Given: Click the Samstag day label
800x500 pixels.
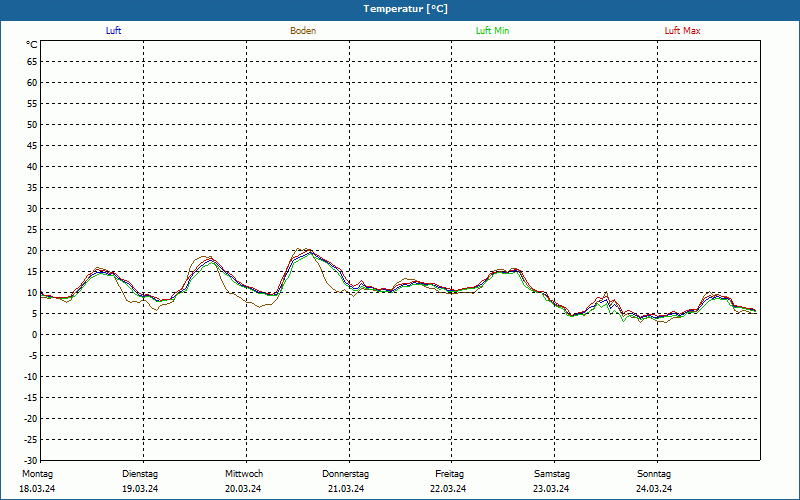Looking at the screenshot, I should click(x=552, y=474).
